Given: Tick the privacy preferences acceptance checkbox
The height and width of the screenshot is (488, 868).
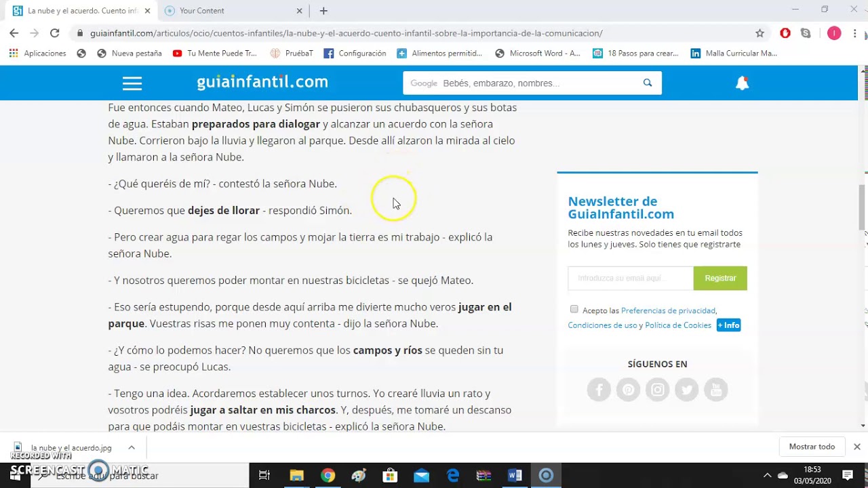Looking at the screenshot, I should click(x=574, y=309).
